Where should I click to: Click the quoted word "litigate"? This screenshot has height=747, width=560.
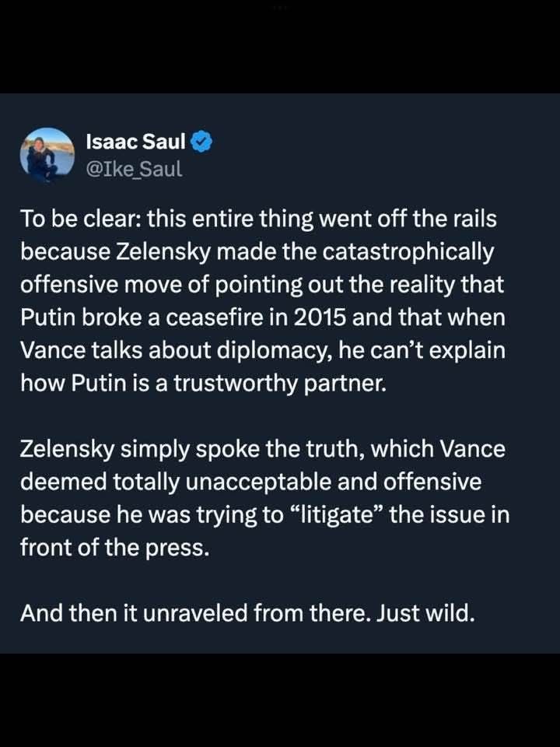pos(336,515)
